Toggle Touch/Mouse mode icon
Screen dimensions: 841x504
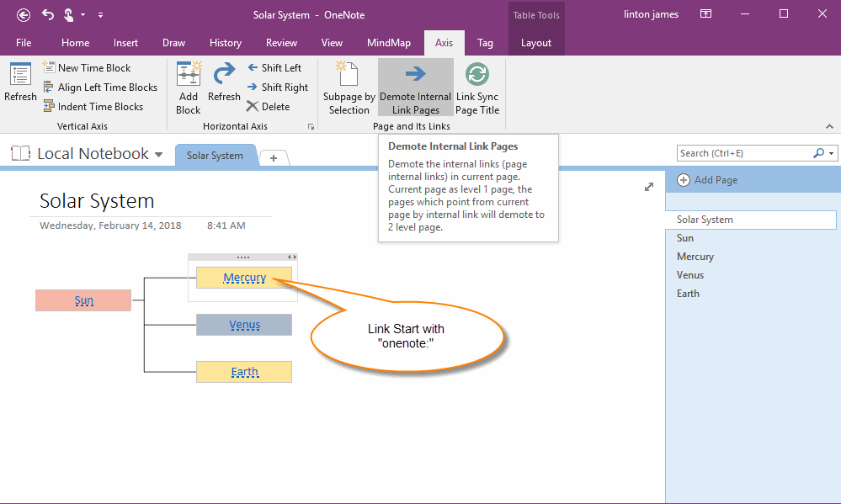coord(69,15)
